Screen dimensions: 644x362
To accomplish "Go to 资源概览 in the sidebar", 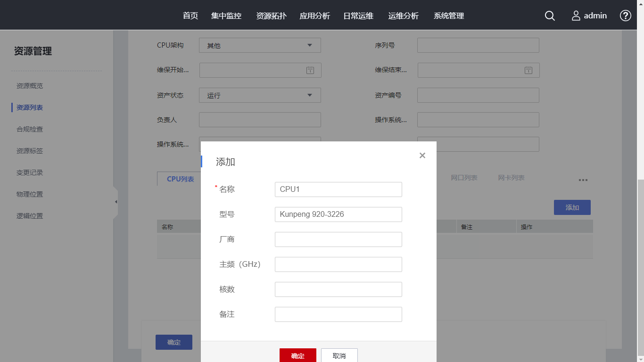I will pos(30,86).
